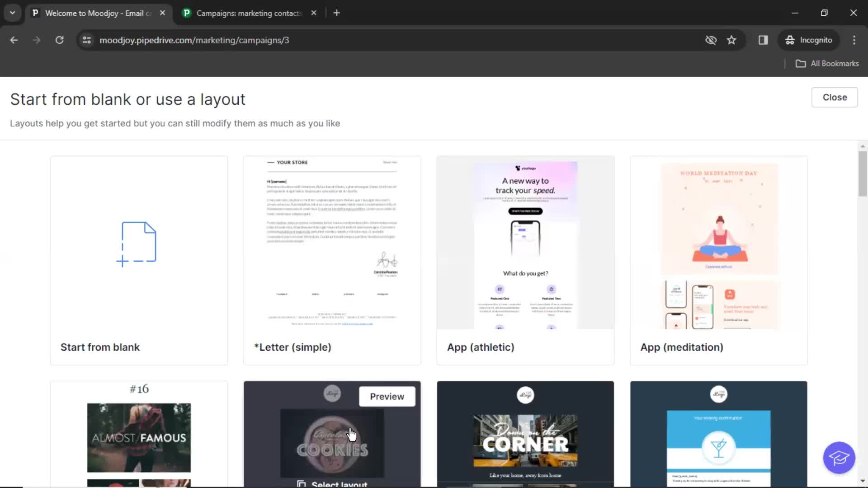Click the blank document plus icon
Screen dimensions: 868x488
click(137, 244)
